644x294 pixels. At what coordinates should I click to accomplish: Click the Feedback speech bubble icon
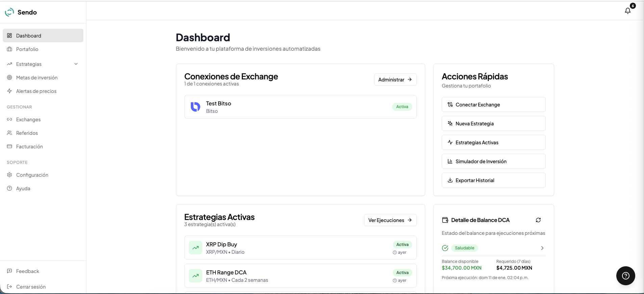click(9, 271)
